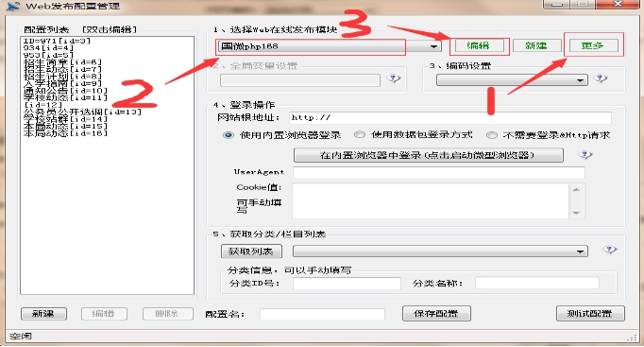This screenshot has width=644, height=347.
Task: Select 招生简章[id=6] in config list
Action: (62, 62)
